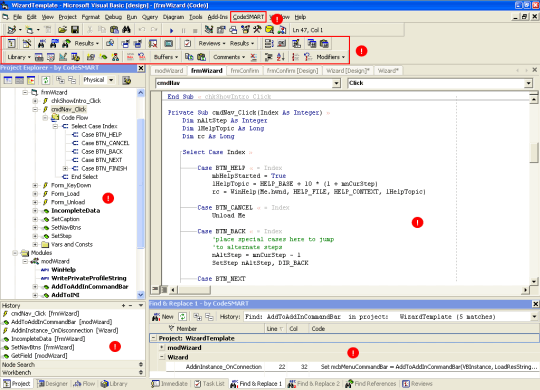Switch to the modWizard code tab
540x390 pixels.
pyautogui.click(x=169, y=71)
